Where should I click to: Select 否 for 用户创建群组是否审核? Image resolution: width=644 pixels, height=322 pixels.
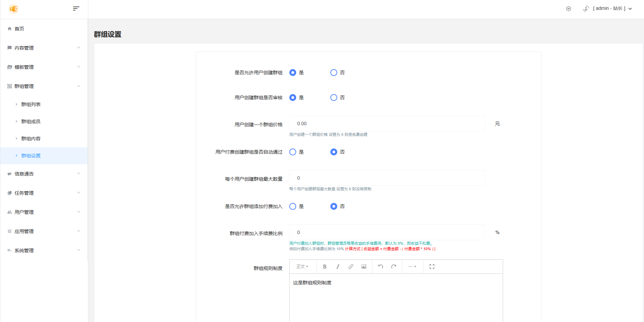click(x=334, y=98)
